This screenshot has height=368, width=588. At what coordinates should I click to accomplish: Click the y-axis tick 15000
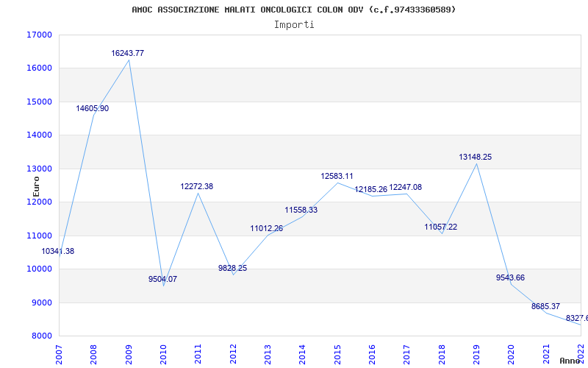(39, 102)
